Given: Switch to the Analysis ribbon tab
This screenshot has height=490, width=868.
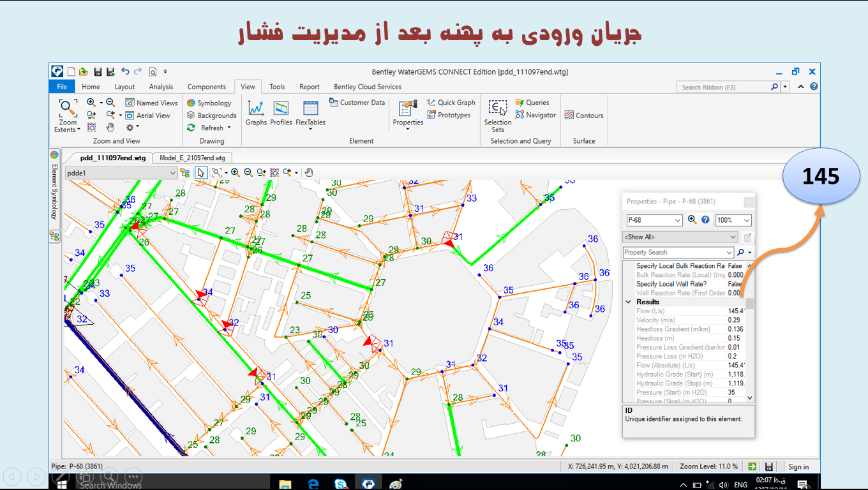Looking at the screenshot, I should [161, 87].
